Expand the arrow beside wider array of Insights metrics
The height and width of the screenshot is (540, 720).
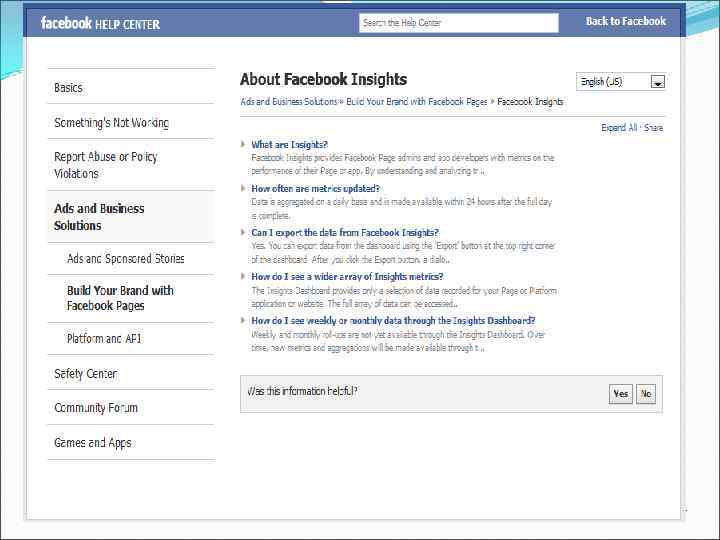coord(243,276)
